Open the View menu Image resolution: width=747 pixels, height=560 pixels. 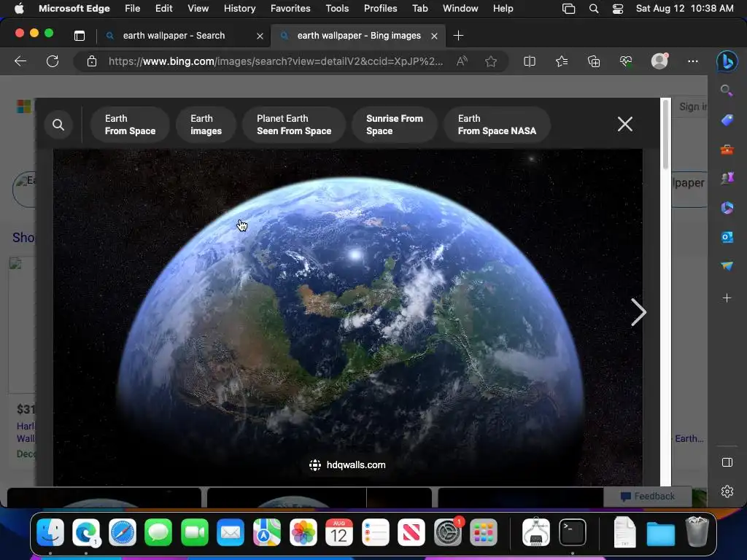[198, 9]
